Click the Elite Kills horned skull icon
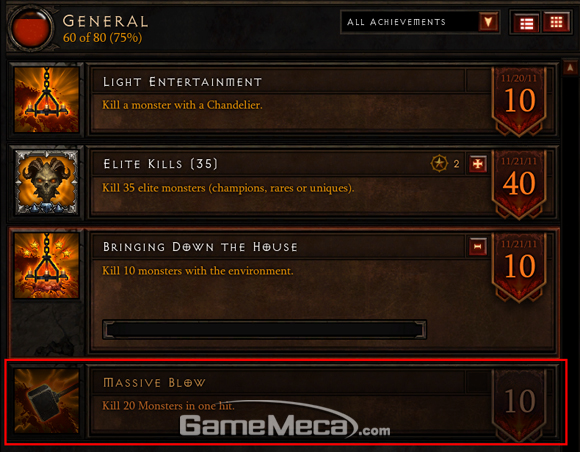 pyautogui.click(x=47, y=182)
